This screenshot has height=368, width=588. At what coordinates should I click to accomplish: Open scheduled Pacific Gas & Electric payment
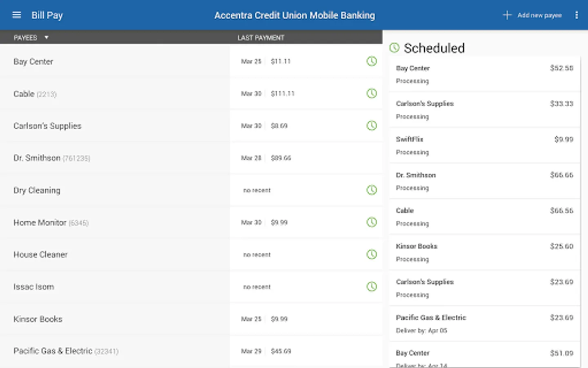485,323
